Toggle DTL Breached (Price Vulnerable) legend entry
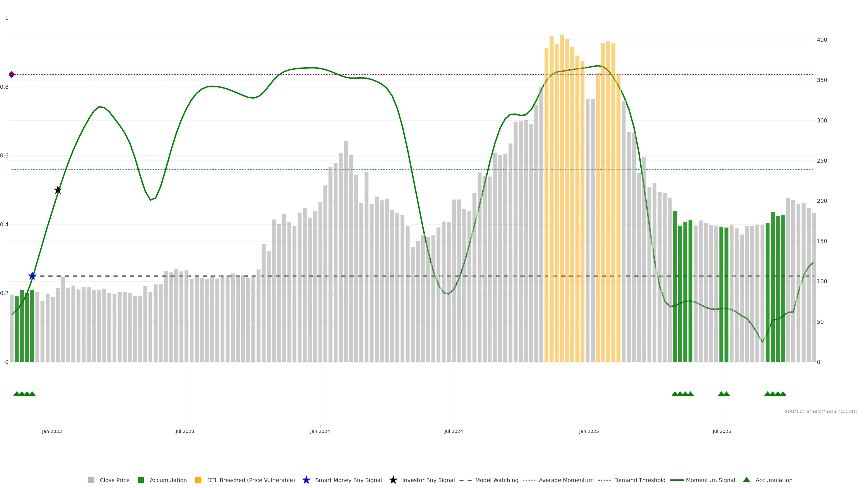This screenshot has height=488, width=868. click(251, 480)
